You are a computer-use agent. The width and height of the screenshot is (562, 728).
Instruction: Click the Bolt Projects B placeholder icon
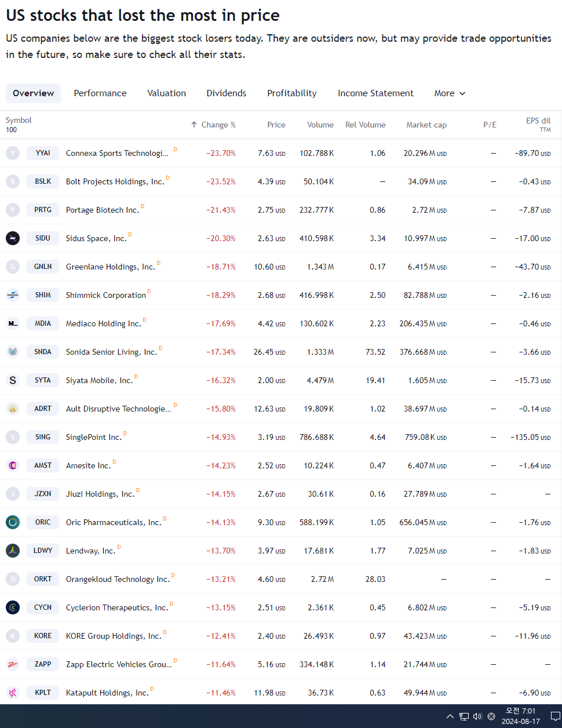click(13, 181)
